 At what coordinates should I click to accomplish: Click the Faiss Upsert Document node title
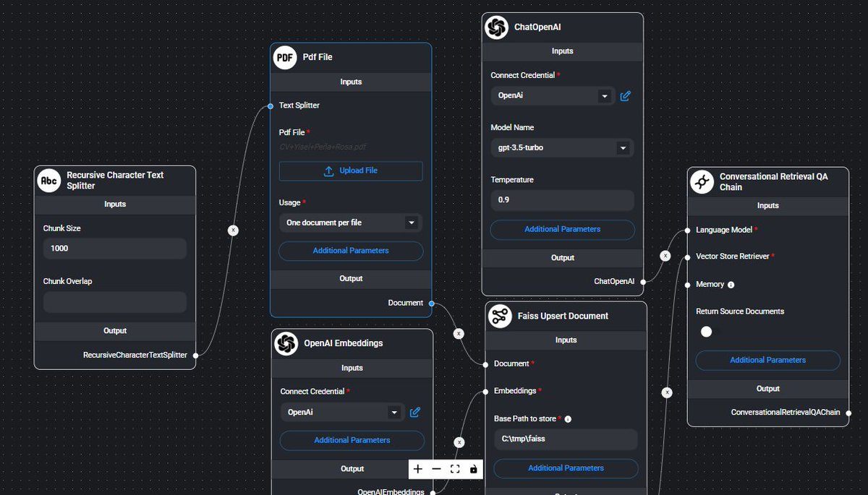point(563,316)
